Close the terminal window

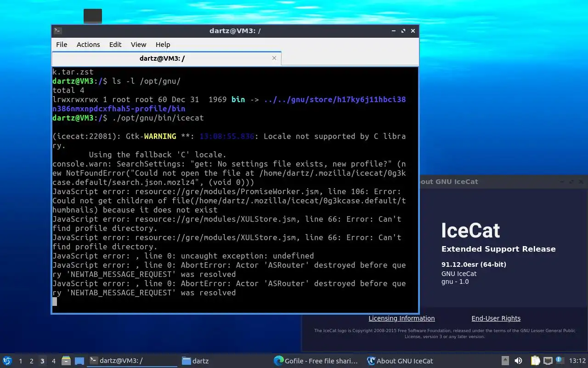(x=413, y=31)
